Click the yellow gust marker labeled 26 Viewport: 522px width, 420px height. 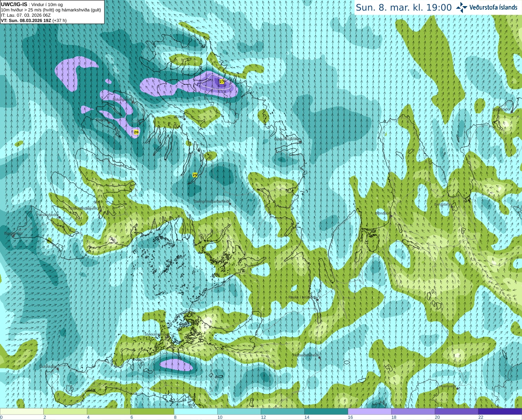(136, 132)
